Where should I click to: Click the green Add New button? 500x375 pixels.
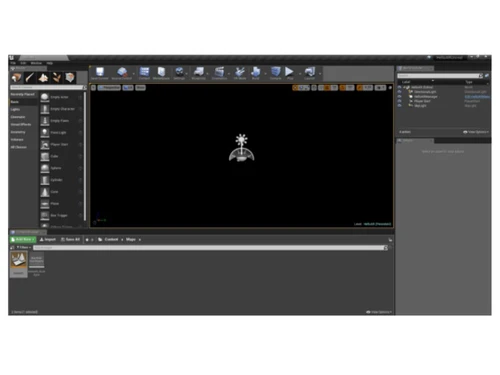point(23,239)
